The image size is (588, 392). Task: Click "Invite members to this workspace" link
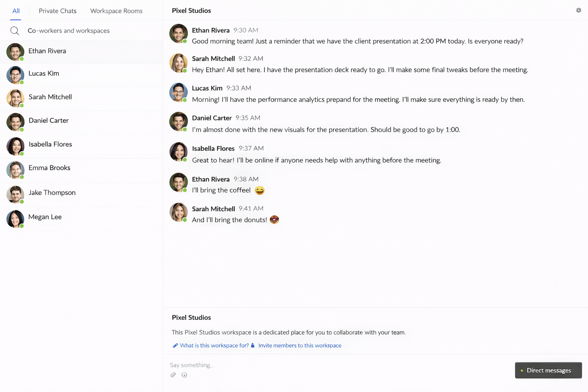click(300, 345)
